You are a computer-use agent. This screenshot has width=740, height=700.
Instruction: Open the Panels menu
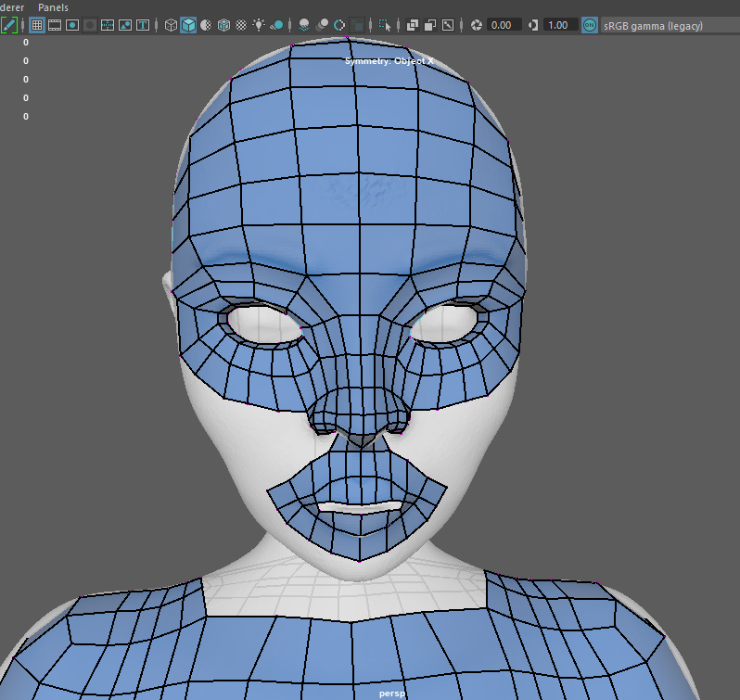coord(53,6)
